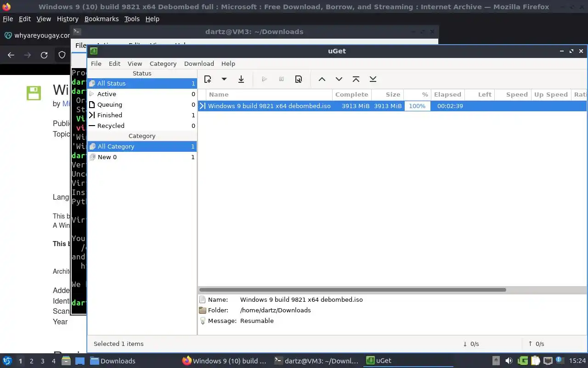Click the download speed indicator in status bar
588x368 pixels.
[471, 344]
